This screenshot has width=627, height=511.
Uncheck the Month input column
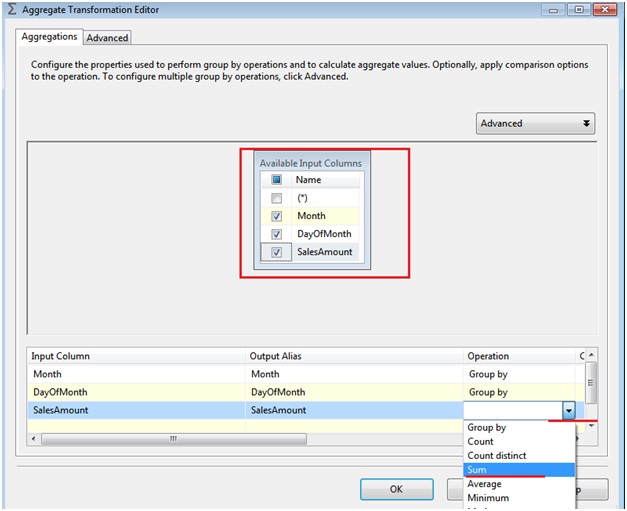click(276, 216)
